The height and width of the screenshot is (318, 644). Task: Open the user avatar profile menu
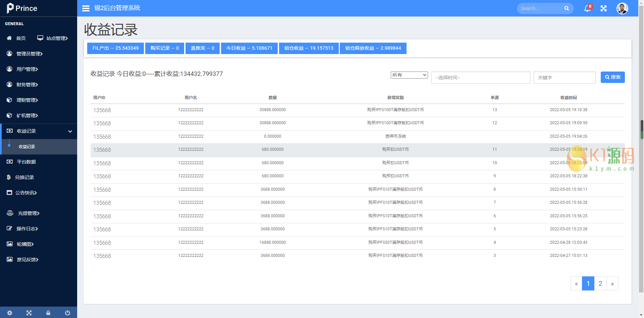[x=622, y=8]
